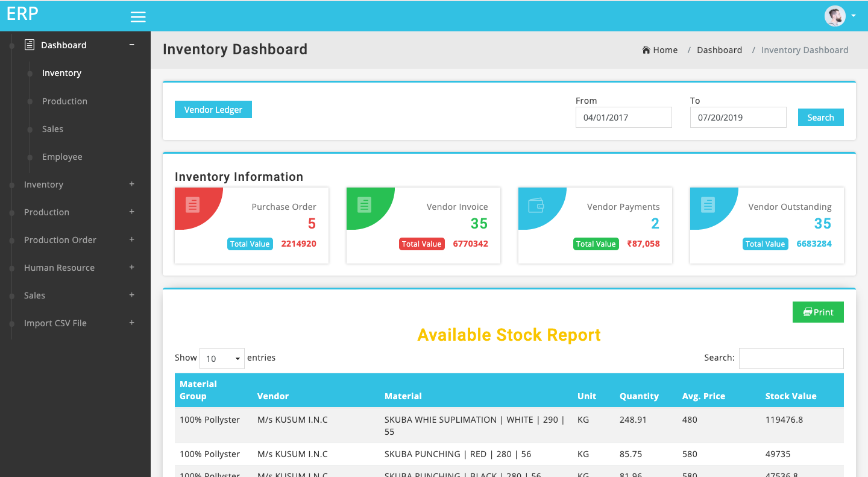Expand the Import CSV File menu
This screenshot has width=868, height=477.
tap(131, 323)
